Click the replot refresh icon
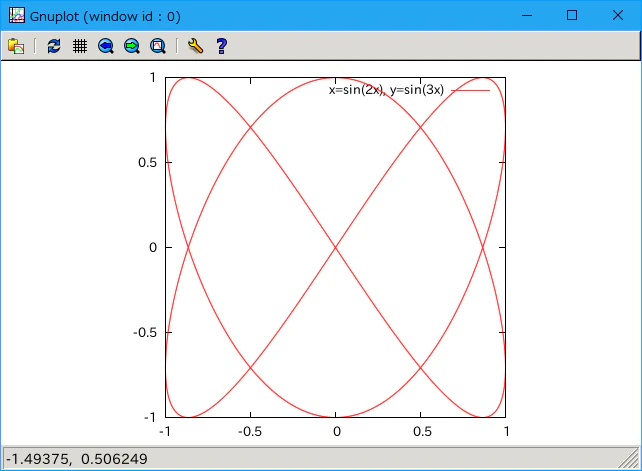The image size is (642, 471). 54,46
